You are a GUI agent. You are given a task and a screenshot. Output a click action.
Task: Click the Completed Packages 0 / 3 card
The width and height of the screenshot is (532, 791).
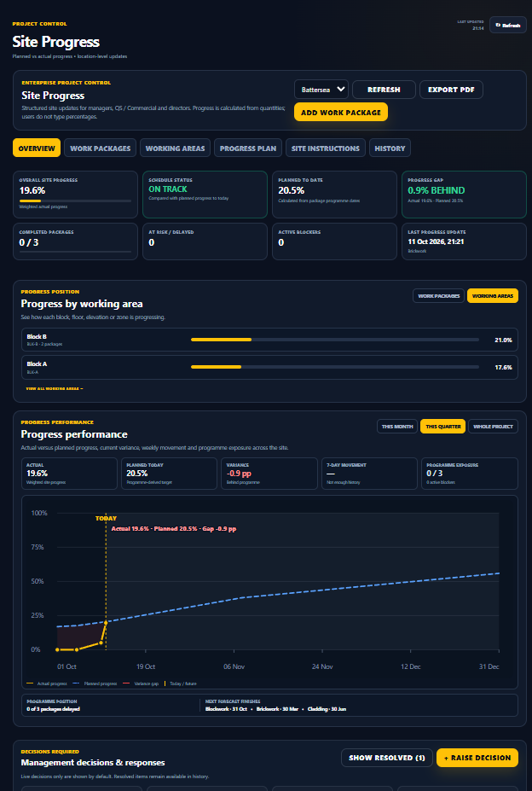click(75, 241)
